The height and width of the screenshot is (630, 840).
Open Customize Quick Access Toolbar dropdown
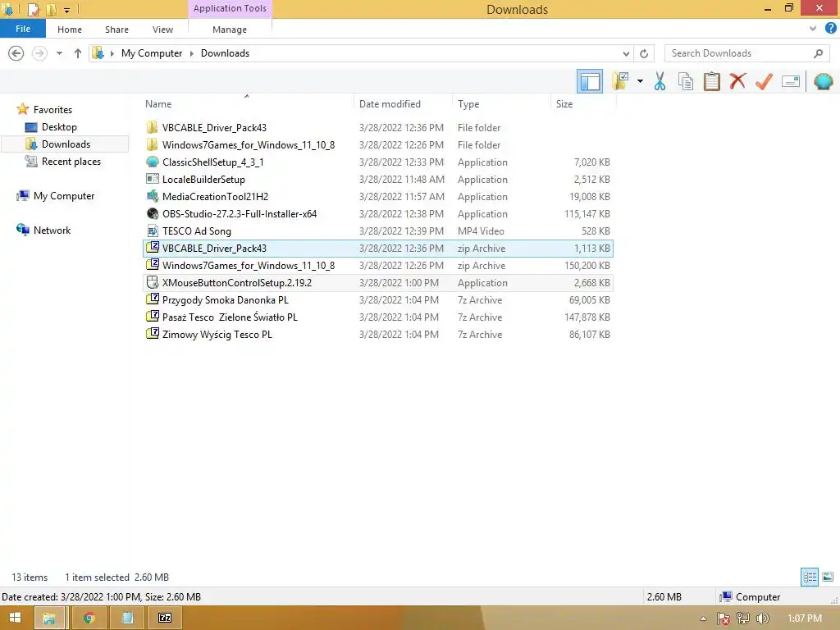(x=66, y=10)
